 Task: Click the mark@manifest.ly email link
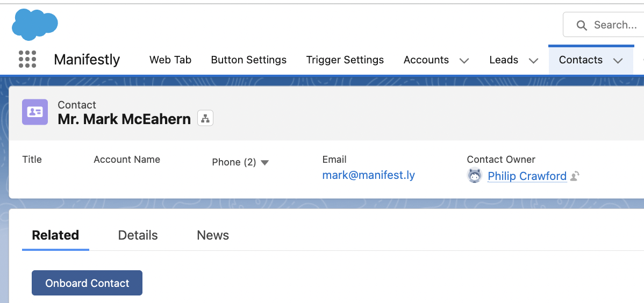(368, 175)
